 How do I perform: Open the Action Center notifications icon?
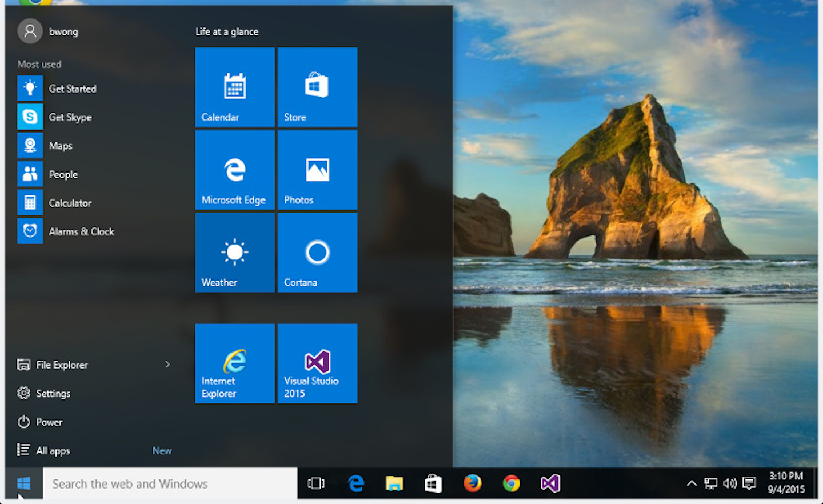(749, 483)
